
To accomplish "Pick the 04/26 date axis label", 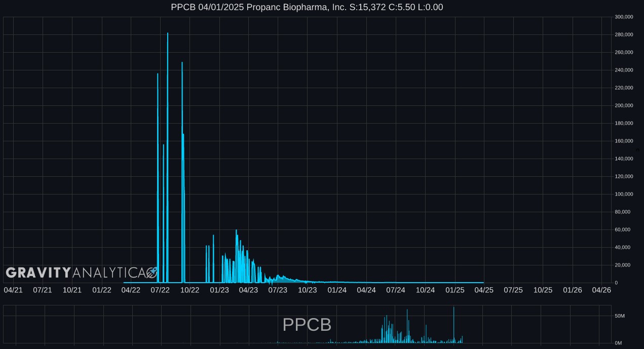I will point(602,290).
